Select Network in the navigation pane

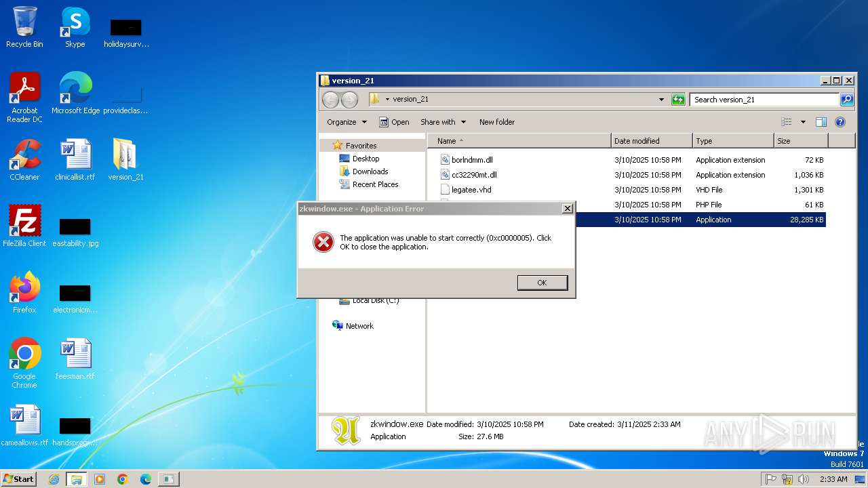tap(359, 326)
